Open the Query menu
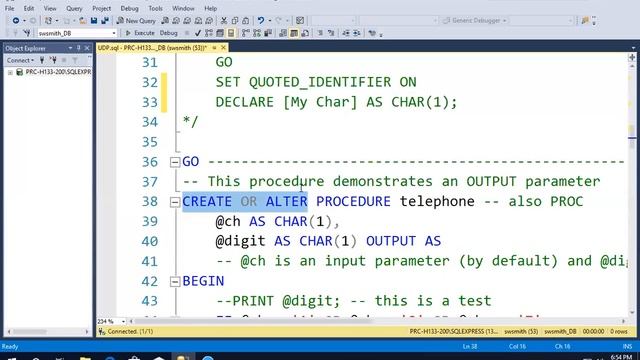The width and height of the screenshot is (640, 360). 74,8
